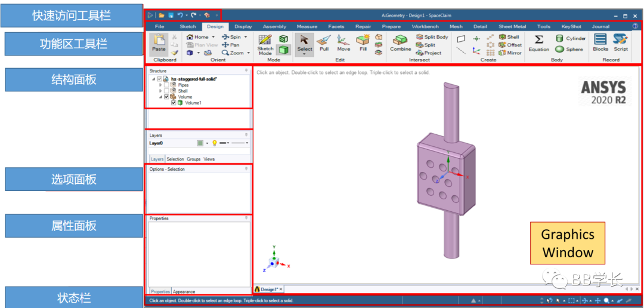Open the Sheet Metal ribbon tab

point(512,26)
